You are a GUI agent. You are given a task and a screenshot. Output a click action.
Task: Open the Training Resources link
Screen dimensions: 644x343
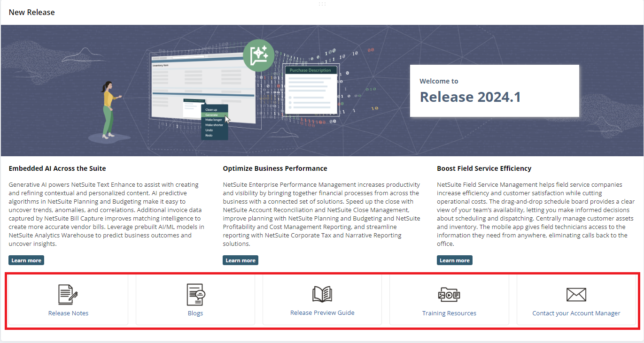(x=449, y=313)
